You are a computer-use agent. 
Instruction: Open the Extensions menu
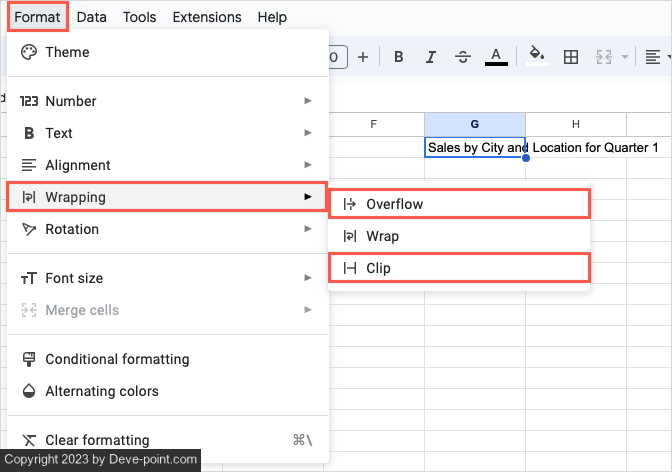[x=206, y=17]
